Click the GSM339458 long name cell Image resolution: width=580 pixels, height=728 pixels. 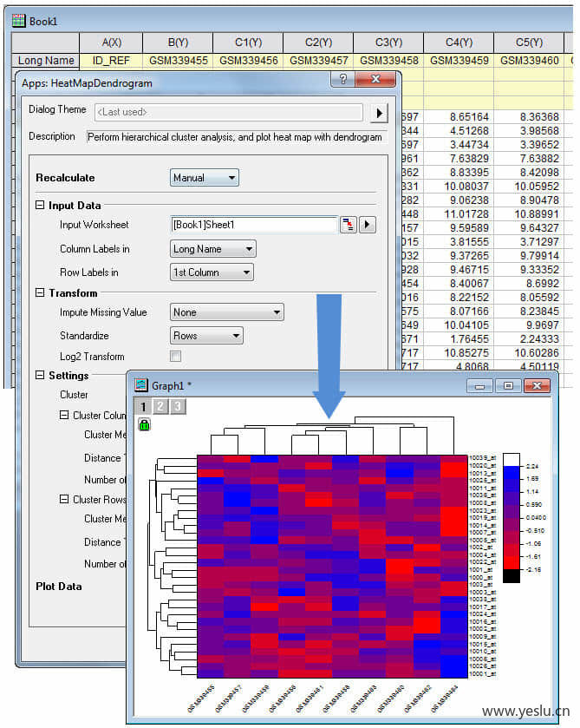[388, 61]
